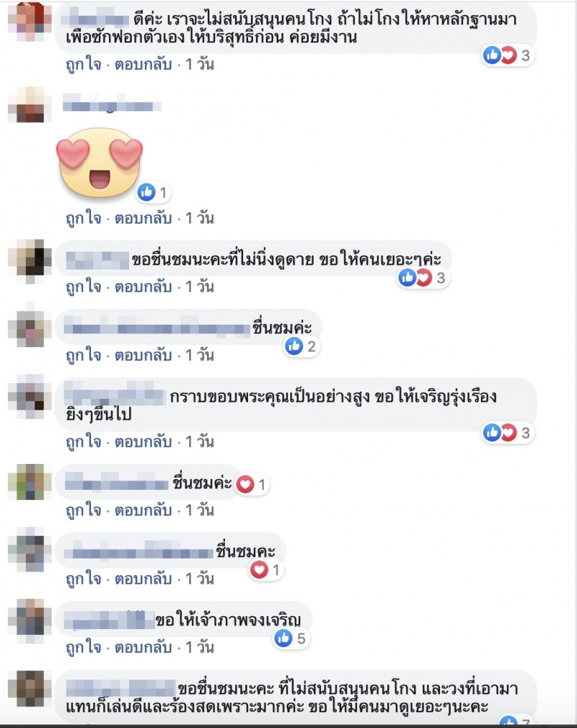The width and height of the screenshot is (577, 728).
Task: Click 'ตอบกลับ' under 'ขอให้เจ้าภาพจงเจริญ'
Action: coord(143,647)
